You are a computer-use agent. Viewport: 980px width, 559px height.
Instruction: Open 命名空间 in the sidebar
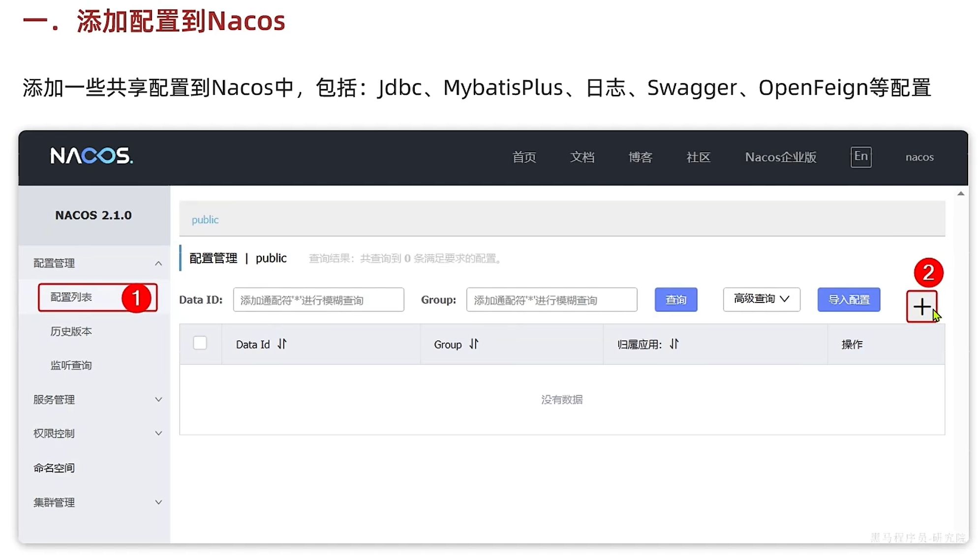54,468
